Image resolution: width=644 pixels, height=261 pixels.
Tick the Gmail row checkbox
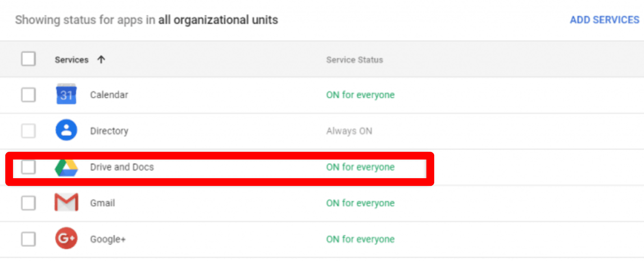pos(28,203)
